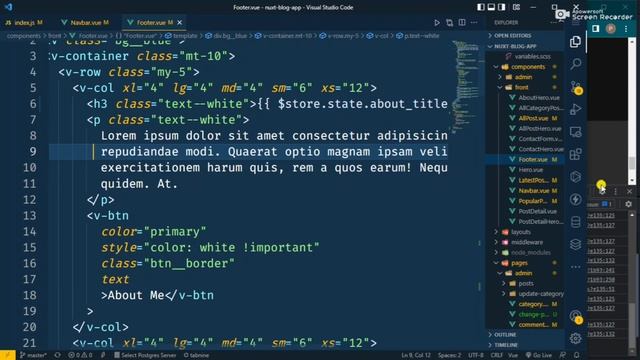
Task: Open the Accounts menu in the activity bar
Action: 576,316
